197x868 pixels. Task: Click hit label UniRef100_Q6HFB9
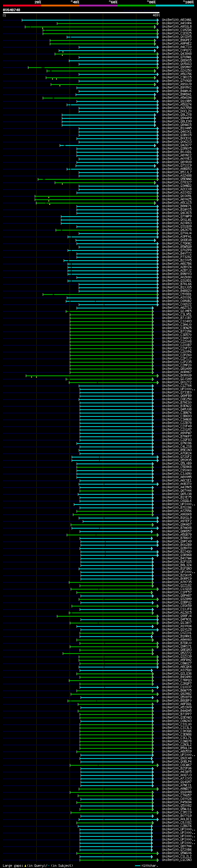176,396
